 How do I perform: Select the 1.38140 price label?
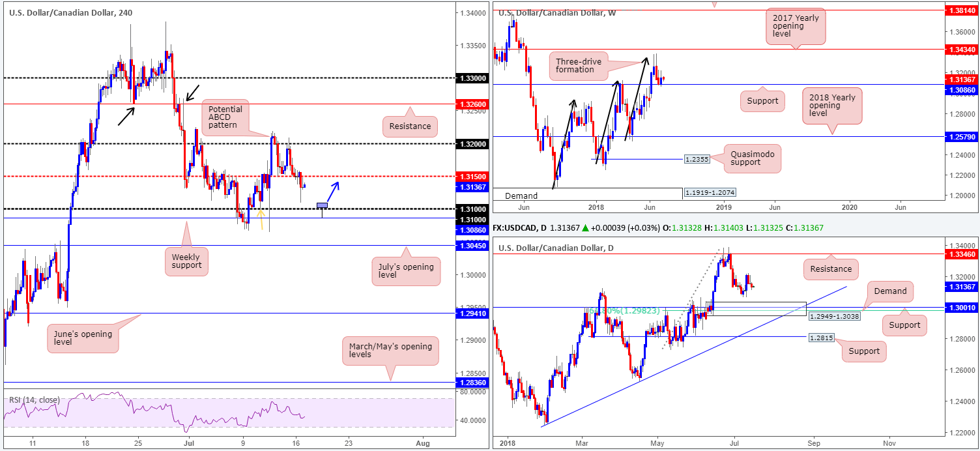(962, 11)
